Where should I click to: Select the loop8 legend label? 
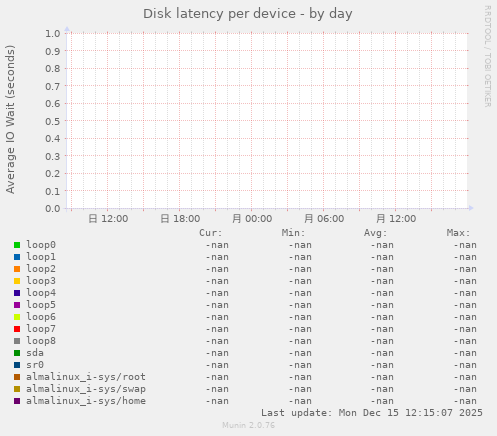(41, 341)
